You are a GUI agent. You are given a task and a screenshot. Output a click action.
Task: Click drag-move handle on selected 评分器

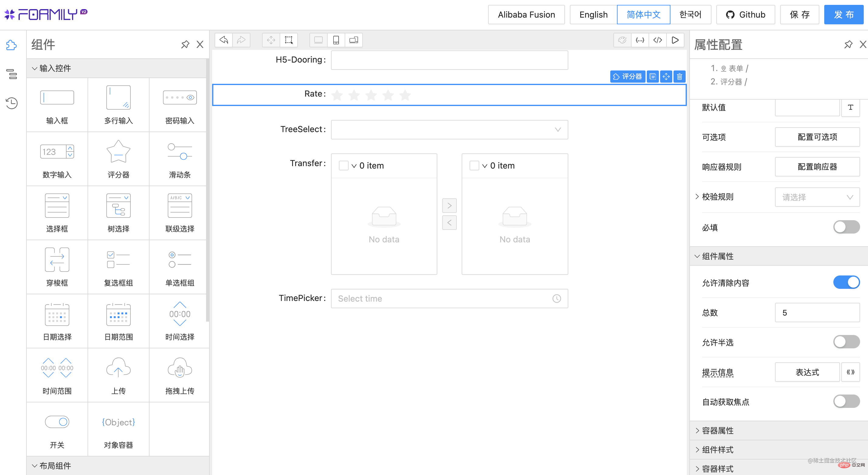coord(666,77)
